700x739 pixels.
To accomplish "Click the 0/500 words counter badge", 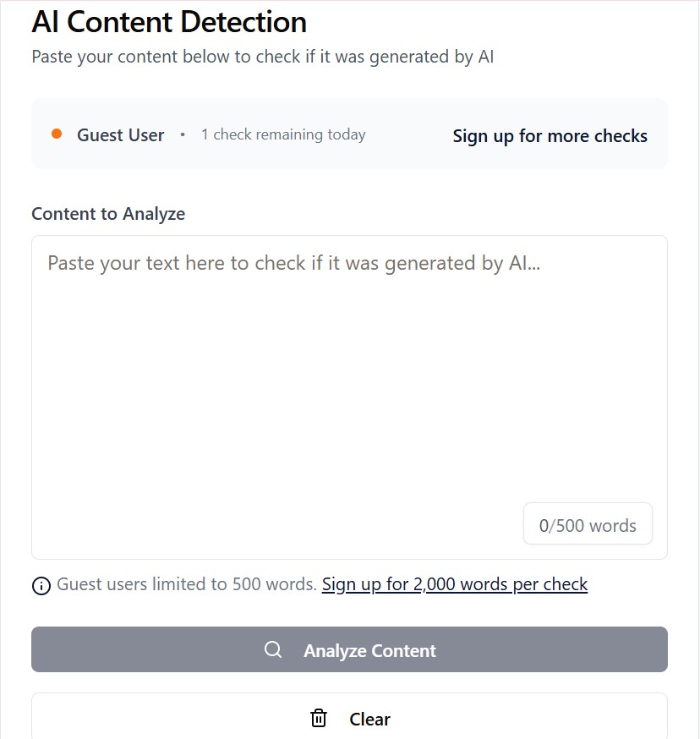I will coord(588,525).
